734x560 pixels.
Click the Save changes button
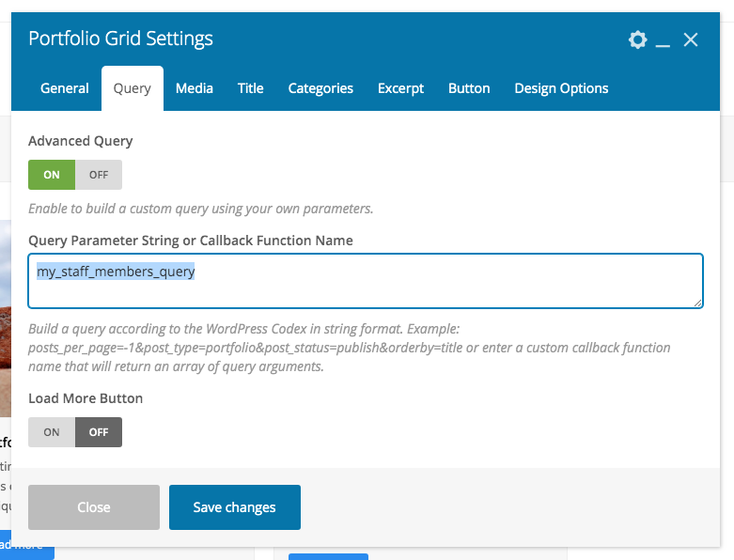pyautogui.click(x=235, y=507)
